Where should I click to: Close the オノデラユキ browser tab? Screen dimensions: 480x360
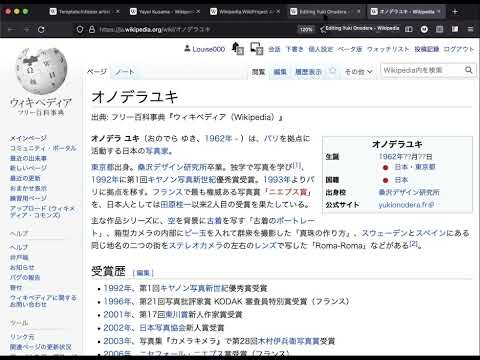[439, 12]
